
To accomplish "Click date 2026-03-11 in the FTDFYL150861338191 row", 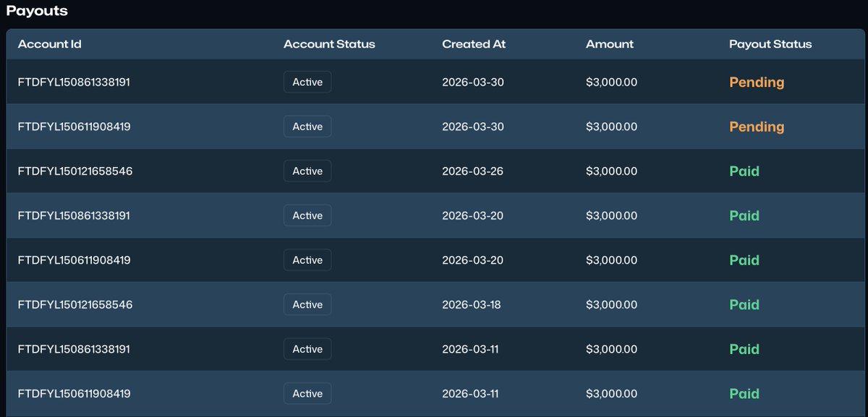I will 470,349.
